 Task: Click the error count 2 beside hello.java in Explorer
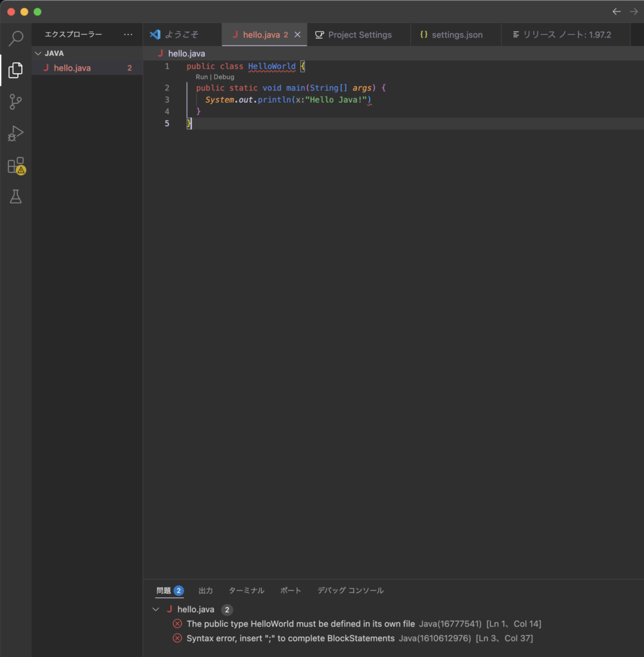(x=130, y=68)
